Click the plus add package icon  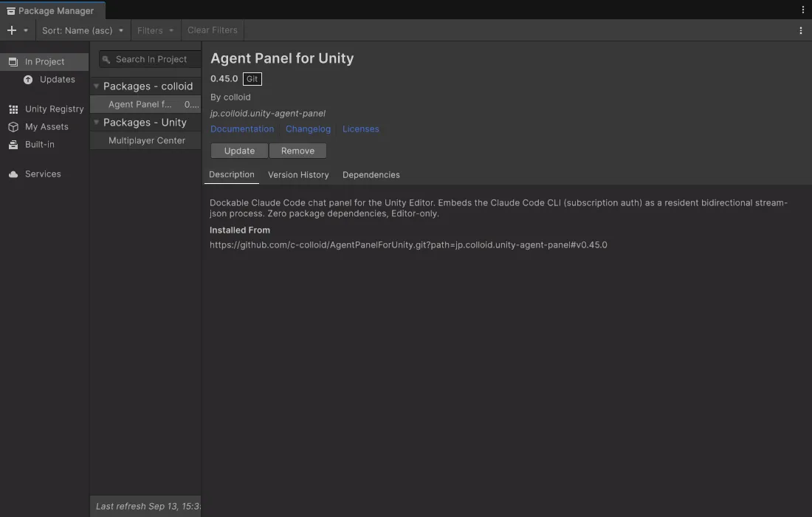coord(11,30)
